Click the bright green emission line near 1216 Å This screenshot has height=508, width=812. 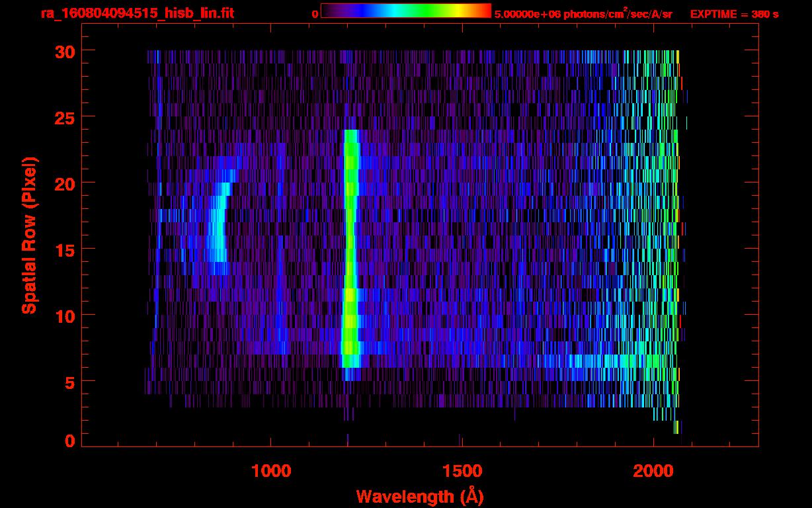350,249
